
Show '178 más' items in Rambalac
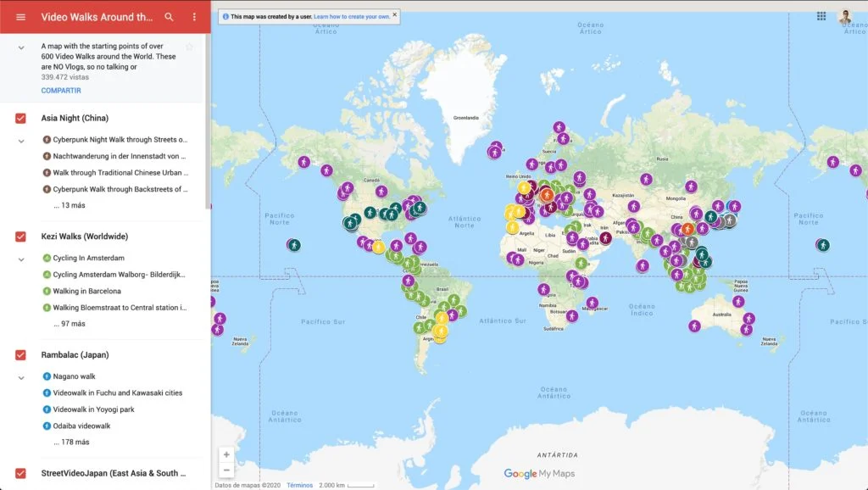71,443
